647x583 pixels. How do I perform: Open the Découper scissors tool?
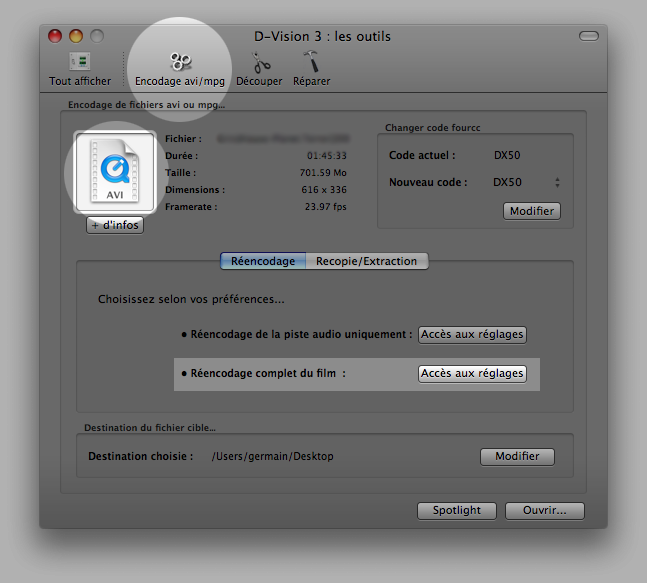(259, 69)
